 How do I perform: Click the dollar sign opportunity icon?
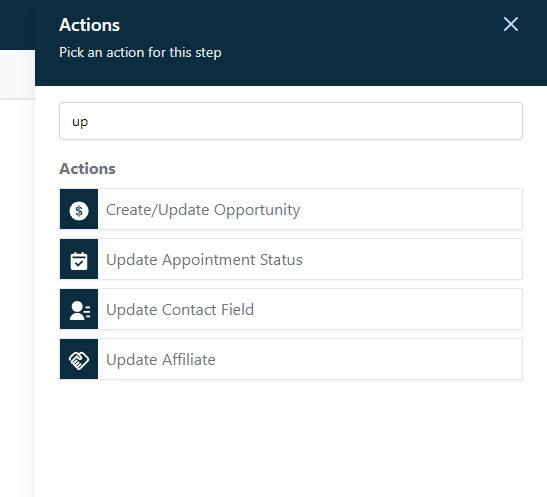79,210
